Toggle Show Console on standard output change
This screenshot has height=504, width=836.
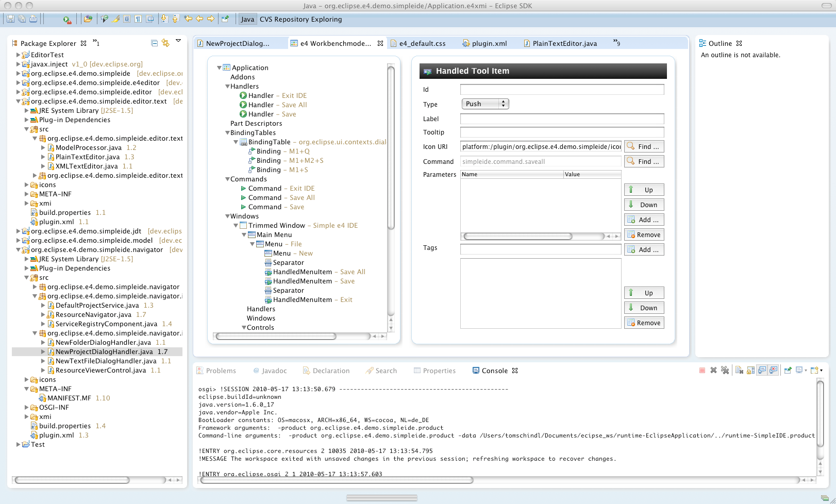[x=762, y=371]
